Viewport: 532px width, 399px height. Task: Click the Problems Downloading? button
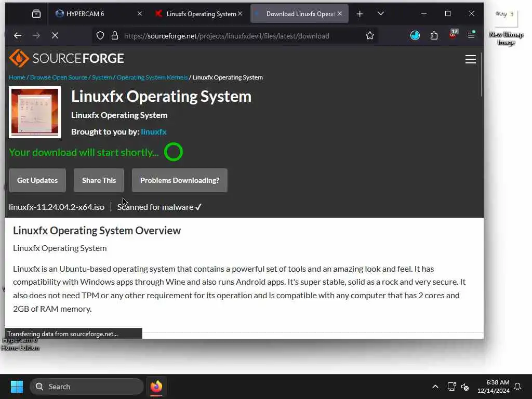point(179,180)
